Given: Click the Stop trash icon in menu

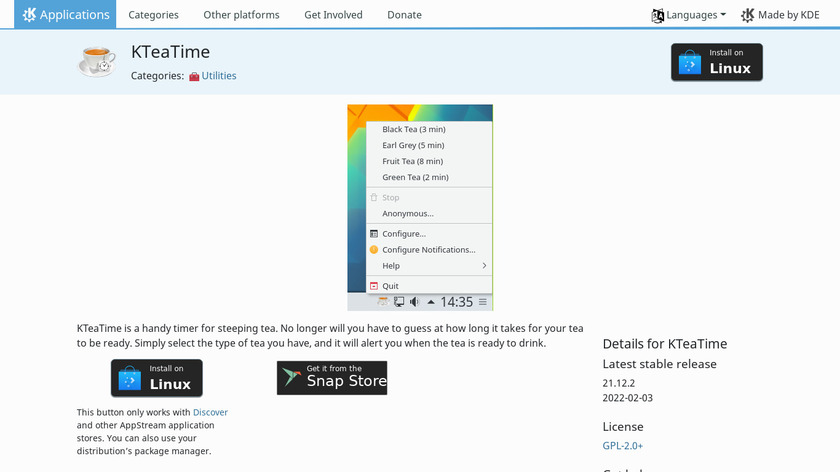Looking at the screenshot, I should 374,197.
